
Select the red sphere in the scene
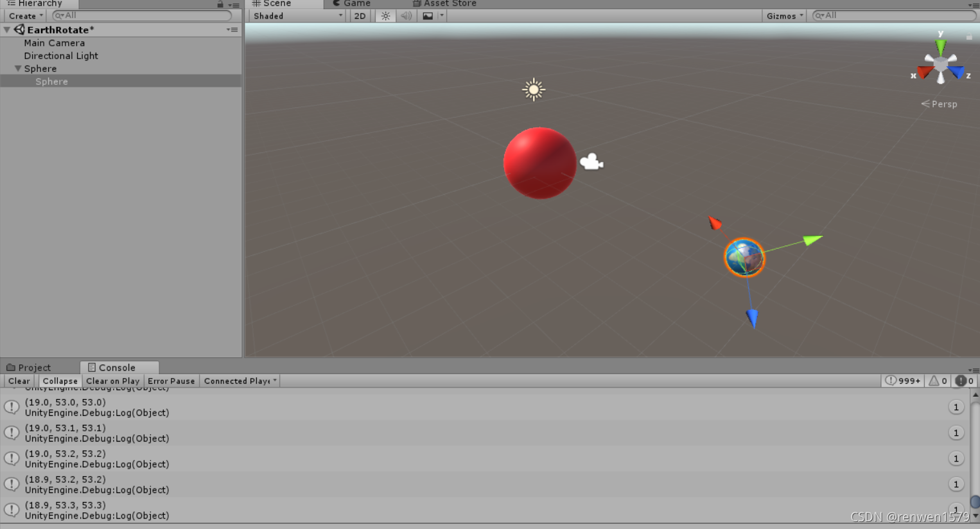coord(539,163)
